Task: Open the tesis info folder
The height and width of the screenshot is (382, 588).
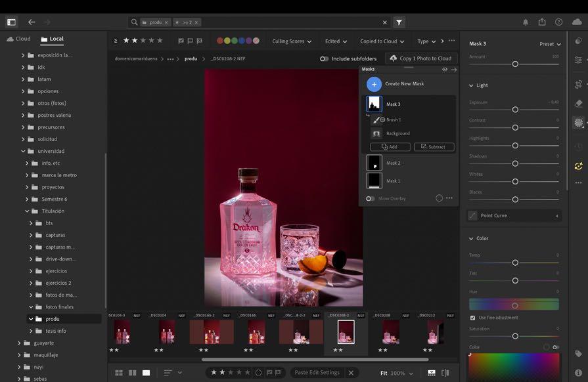Action: pyautogui.click(x=55, y=331)
